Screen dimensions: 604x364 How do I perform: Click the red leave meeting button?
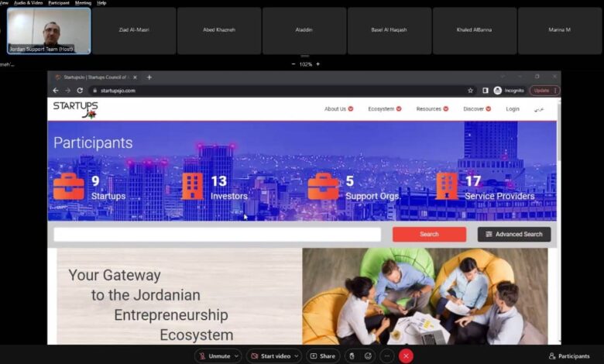click(406, 355)
